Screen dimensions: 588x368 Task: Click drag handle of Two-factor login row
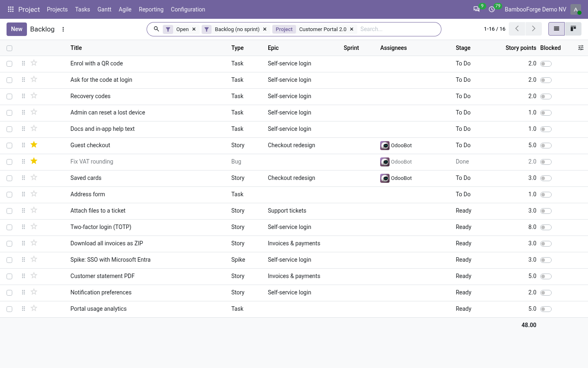click(x=23, y=227)
